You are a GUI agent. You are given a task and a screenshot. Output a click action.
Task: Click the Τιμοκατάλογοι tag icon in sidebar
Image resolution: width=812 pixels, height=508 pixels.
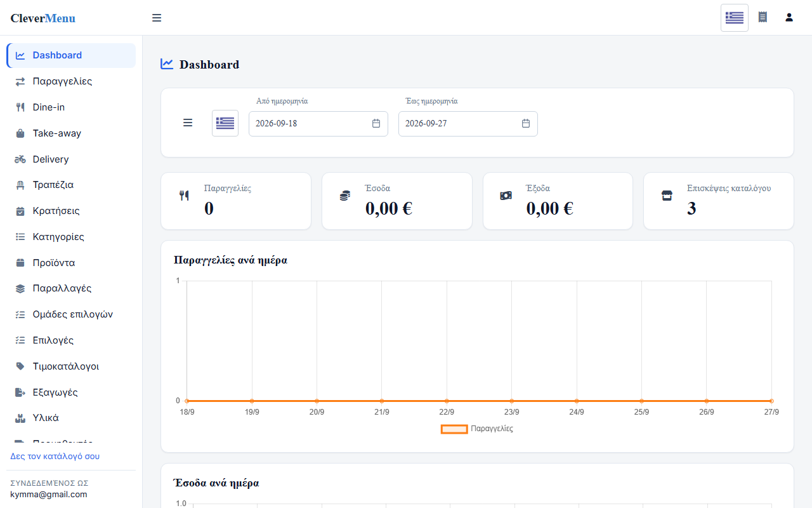[20, 366]
